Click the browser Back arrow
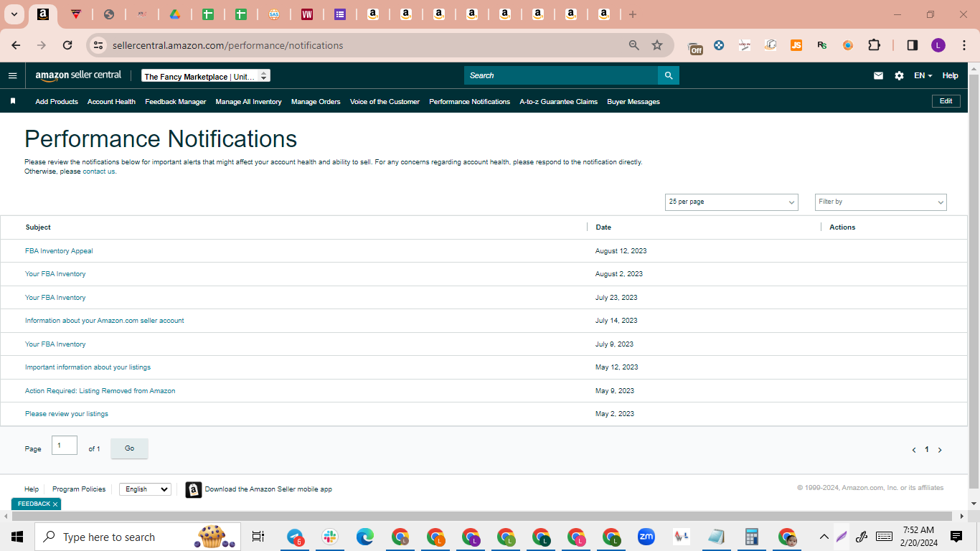The image size is (980, 551). click(16, 45)
